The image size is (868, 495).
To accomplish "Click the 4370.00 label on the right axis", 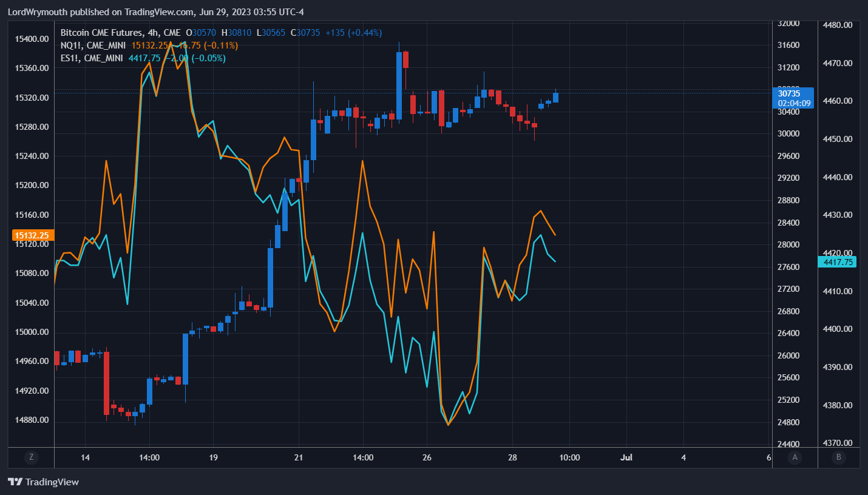I will (x=838, y=443).
